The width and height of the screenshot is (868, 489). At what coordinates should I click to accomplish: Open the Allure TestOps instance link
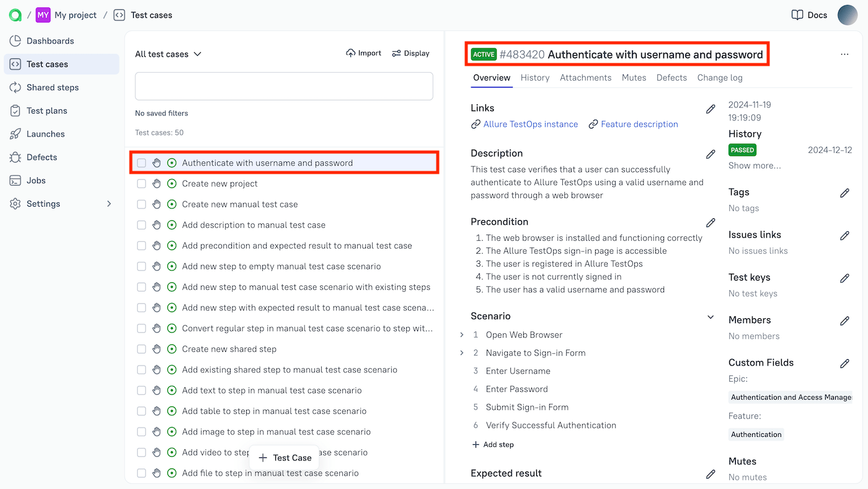pos(530,124)
